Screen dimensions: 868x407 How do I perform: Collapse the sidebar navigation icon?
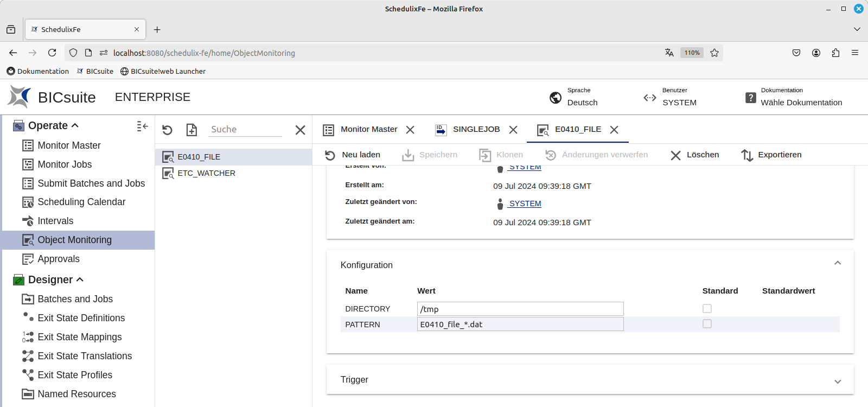click(142, 126)
